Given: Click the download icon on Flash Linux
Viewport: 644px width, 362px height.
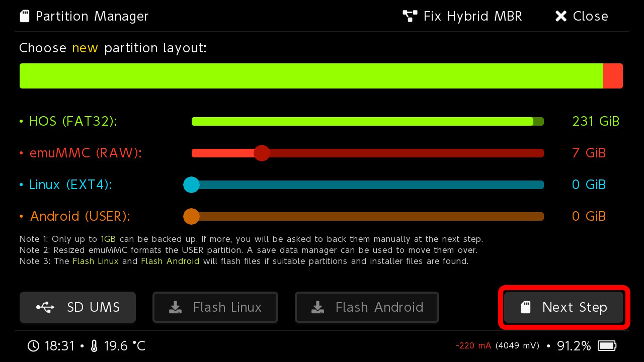Looking at the screenshot, I should (x=175, y=307).
